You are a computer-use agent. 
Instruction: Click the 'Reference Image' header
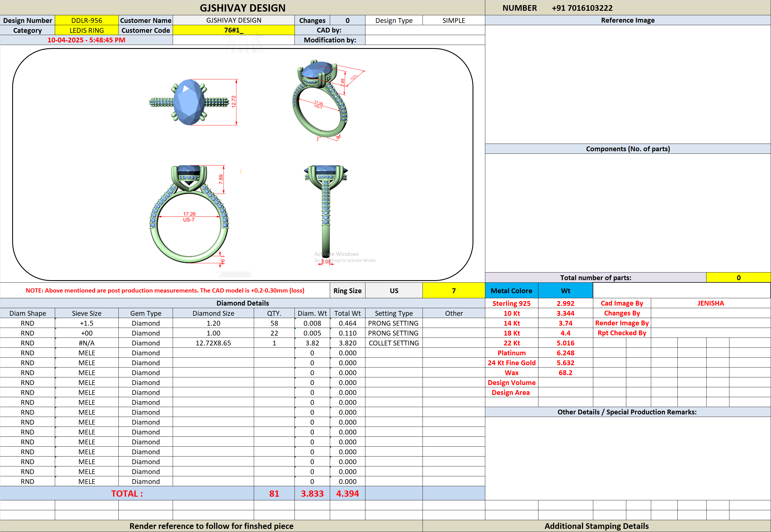pyautogui.click(x=628, y=20)
